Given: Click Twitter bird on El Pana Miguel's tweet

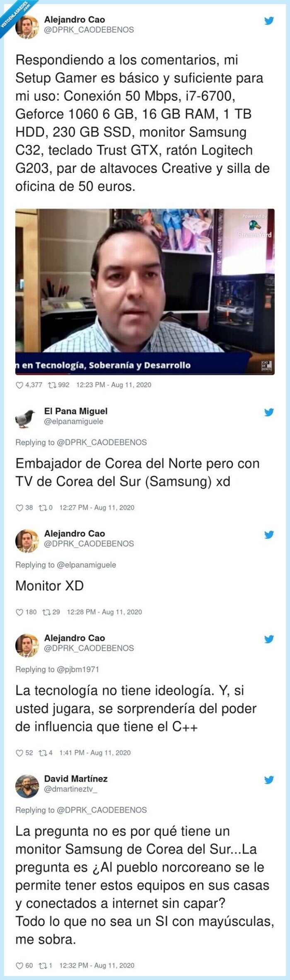Looking at the screenshot, I should (x=269, y=412).
